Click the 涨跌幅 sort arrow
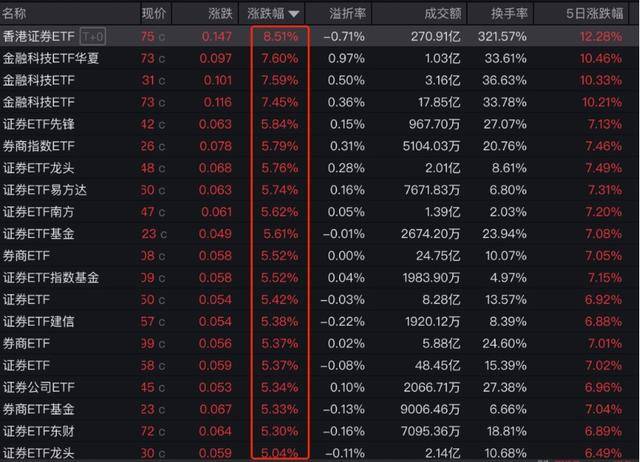Image resolution: width=640 pixels, height=462 pixels. tap(294, 14)
